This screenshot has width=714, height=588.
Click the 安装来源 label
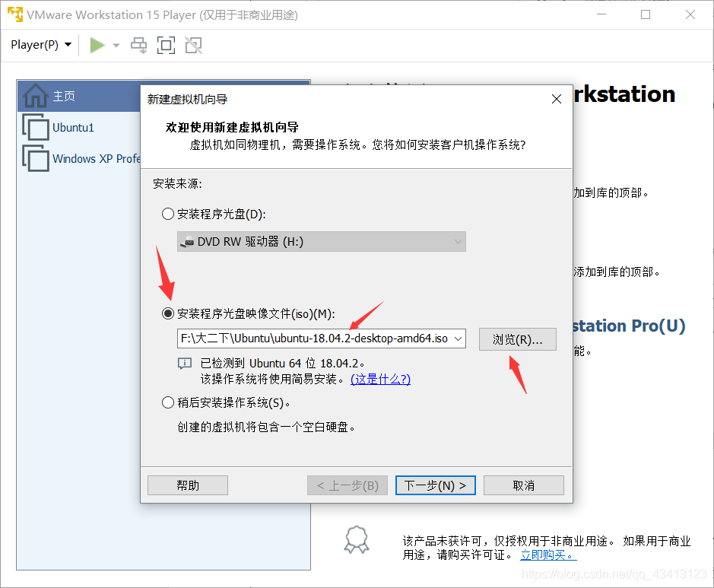click(x=177, y=183)
